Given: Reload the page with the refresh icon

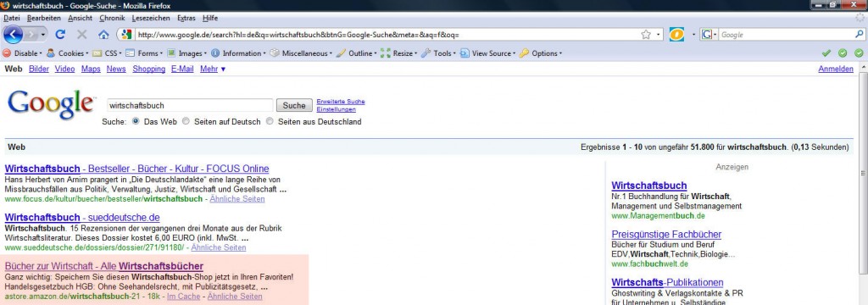Looking at the screenshot, I should [60, 35].
